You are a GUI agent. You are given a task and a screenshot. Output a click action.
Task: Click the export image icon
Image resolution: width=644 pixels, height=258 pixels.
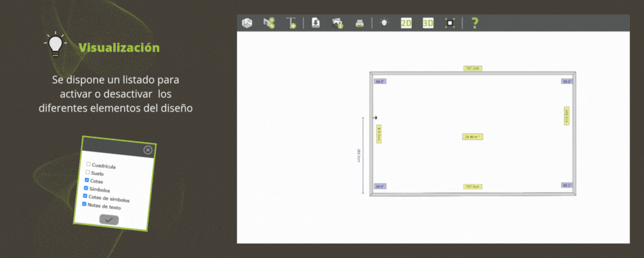pyautogui.click(x=337, y=23)
